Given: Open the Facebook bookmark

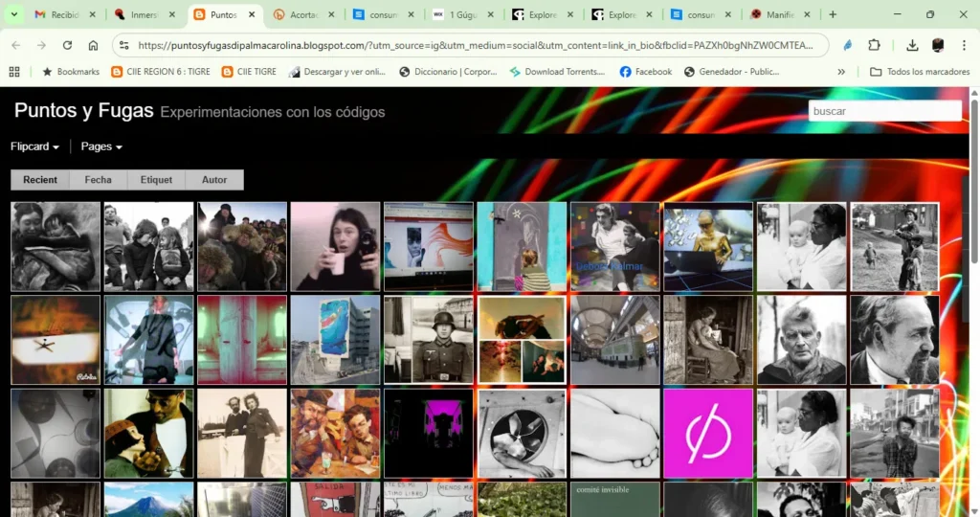Looking at the screenshot, I should point(646,72).
